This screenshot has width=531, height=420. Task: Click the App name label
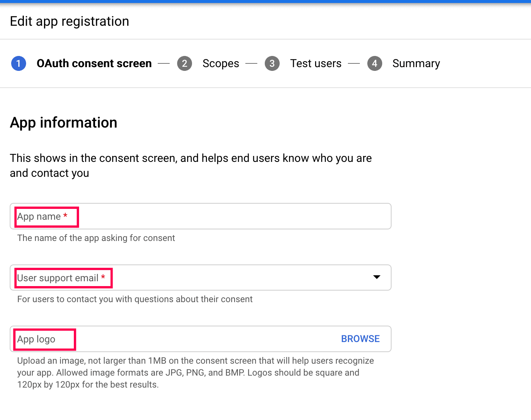click(39, 216)
